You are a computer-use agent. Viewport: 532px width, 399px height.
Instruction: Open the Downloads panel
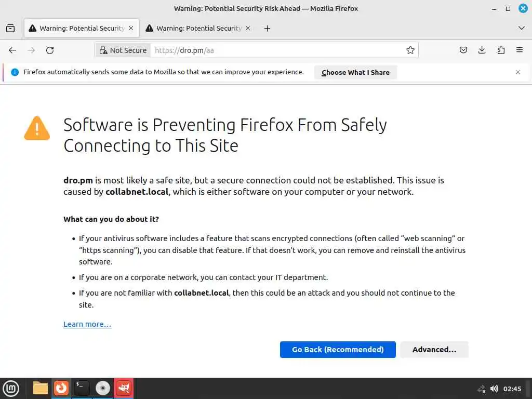(482, 50)
